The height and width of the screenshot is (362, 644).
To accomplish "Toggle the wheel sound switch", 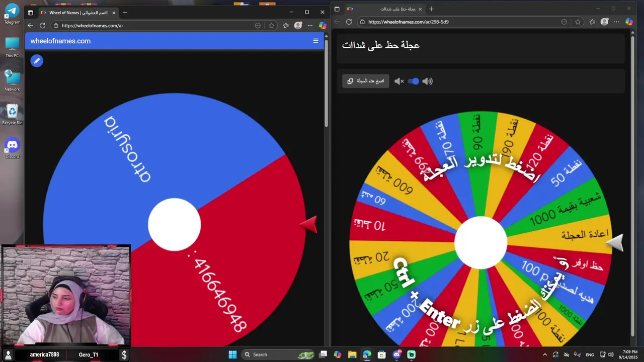I will point(413,81).
